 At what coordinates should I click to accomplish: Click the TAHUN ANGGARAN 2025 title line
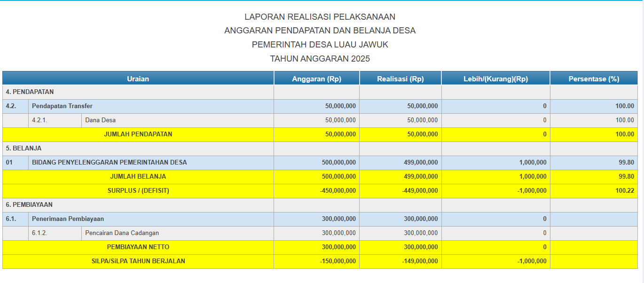(320, 59)
